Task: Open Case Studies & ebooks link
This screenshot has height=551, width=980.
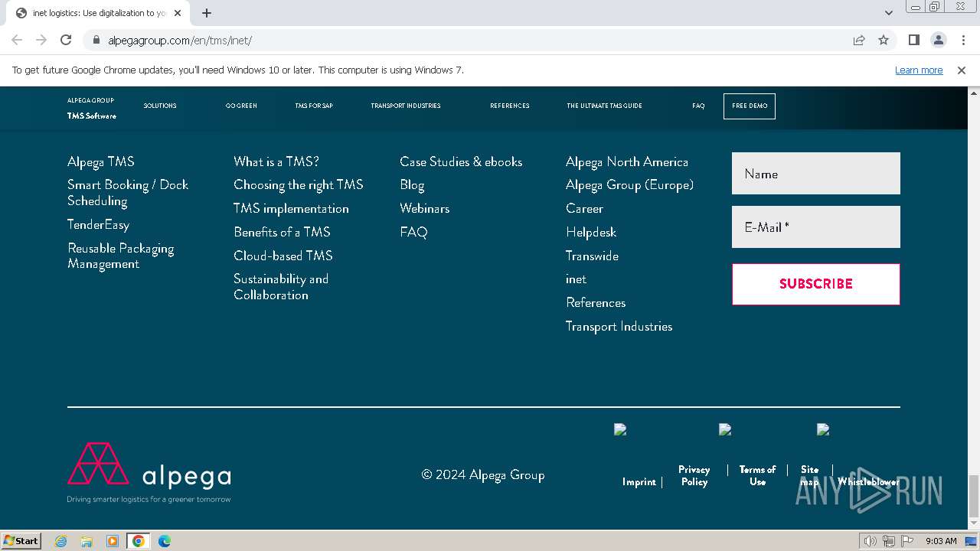Action: coord(461,161)
